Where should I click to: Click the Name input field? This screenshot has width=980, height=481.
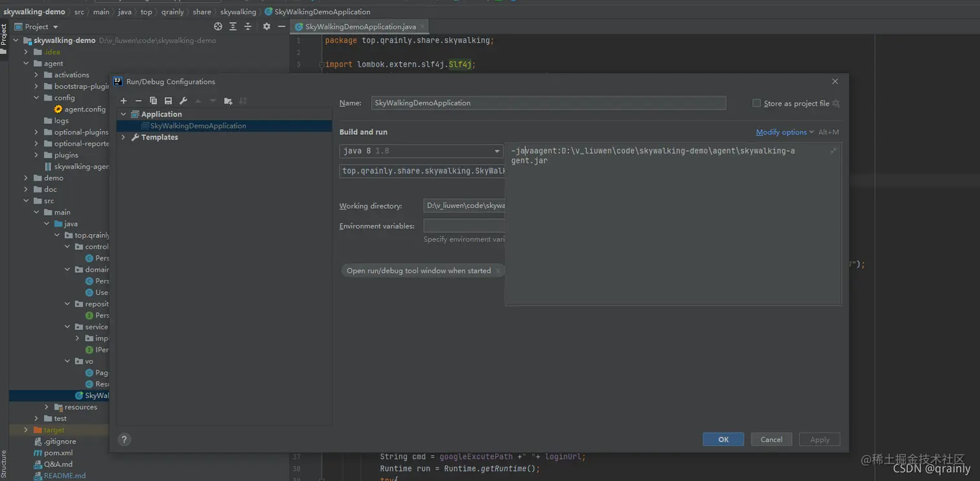(548, 103)
